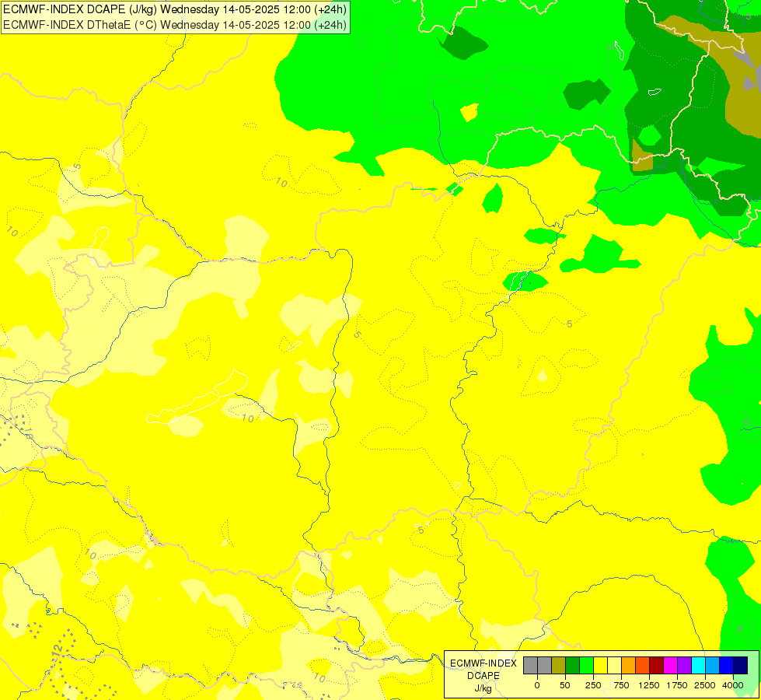Click the '0' value under the legend
Image resolution: width=761 pixels, height=700 pixels.
(537, 685)
